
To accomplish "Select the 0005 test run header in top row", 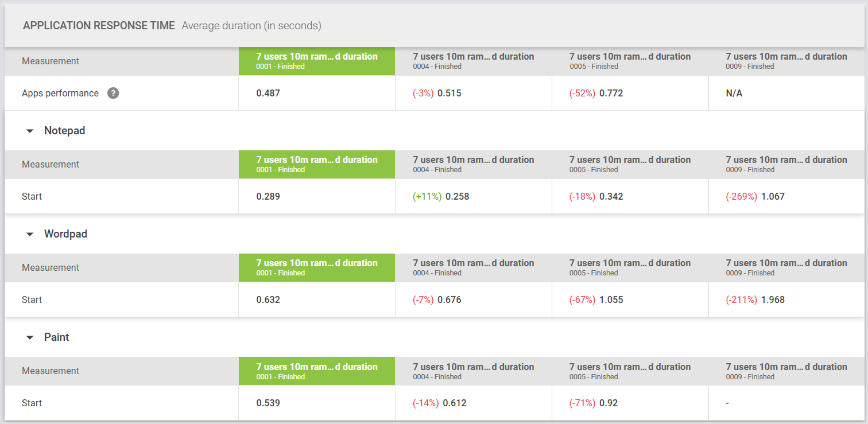I will (630, 61).
